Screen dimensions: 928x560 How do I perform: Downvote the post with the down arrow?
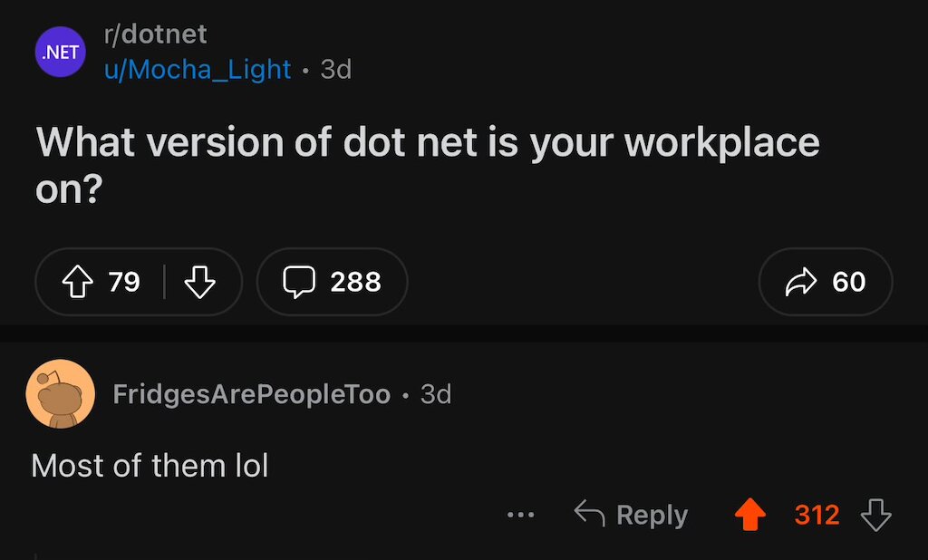click(199, 283)
